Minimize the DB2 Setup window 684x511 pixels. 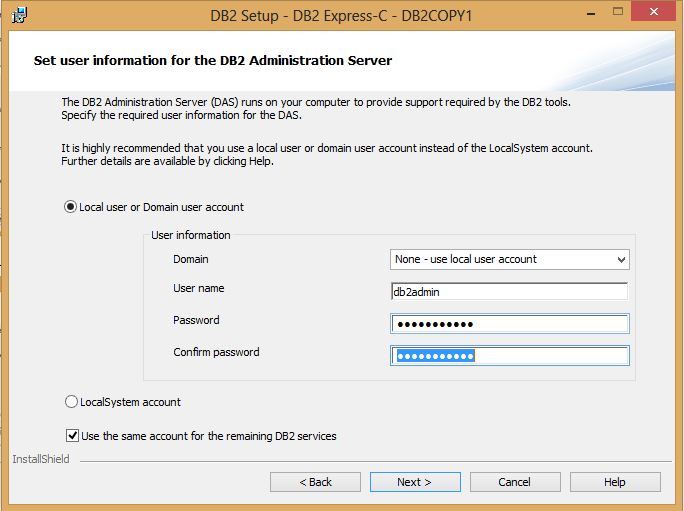[x=591, y=13]
